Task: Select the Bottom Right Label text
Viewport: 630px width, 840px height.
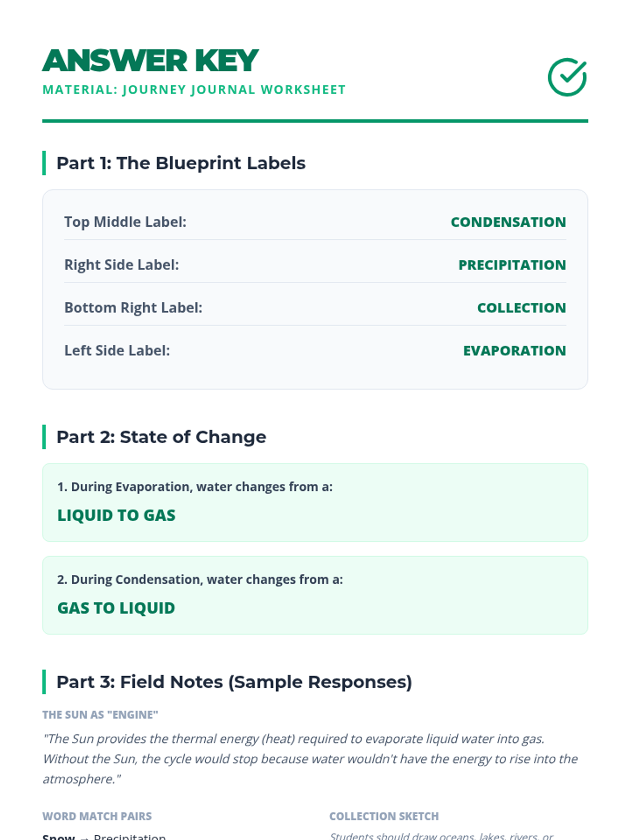Action: tap(133, 308)
